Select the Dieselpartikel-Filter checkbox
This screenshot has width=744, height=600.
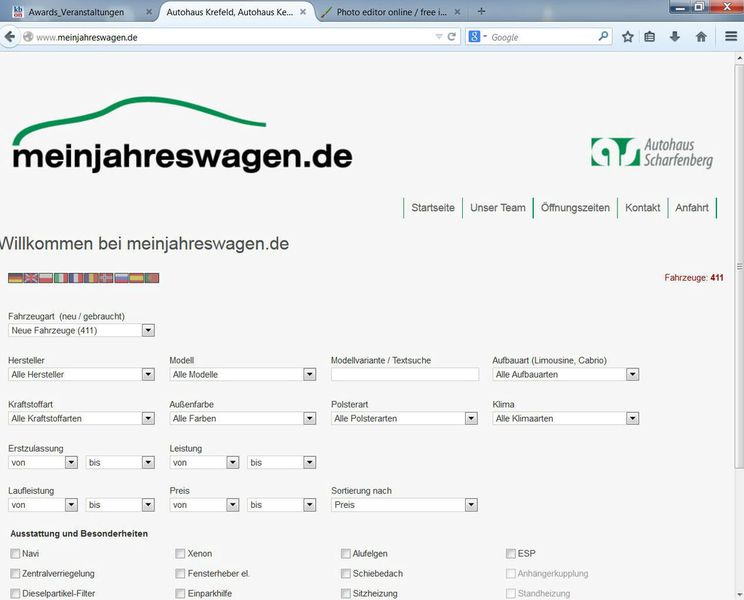[15, 593]
